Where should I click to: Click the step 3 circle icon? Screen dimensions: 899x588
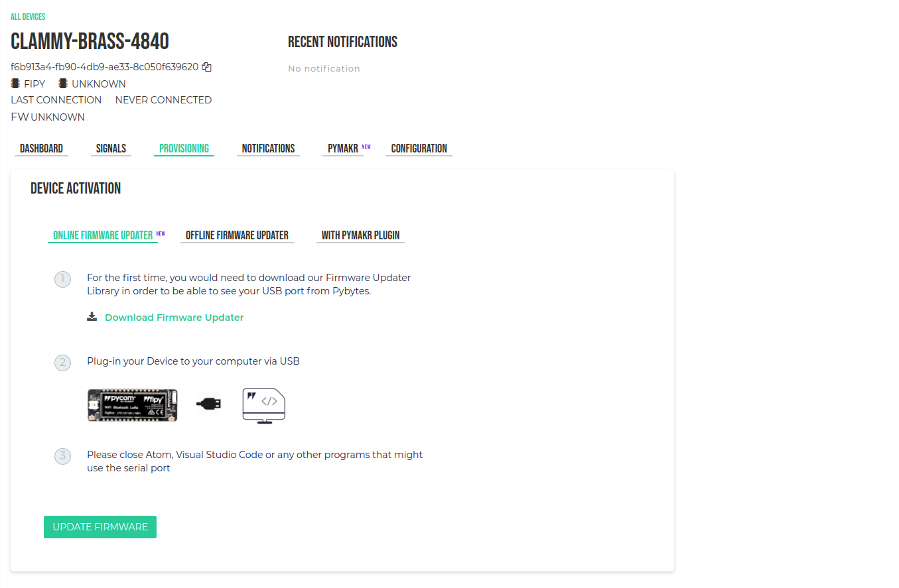(x=62, y=456)
